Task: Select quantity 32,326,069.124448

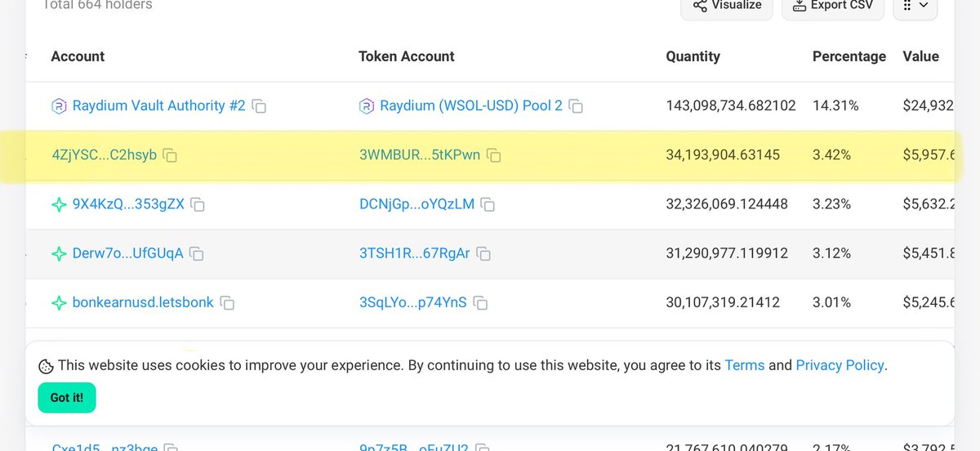Action: pyautogui.click(x=727, y=204)
